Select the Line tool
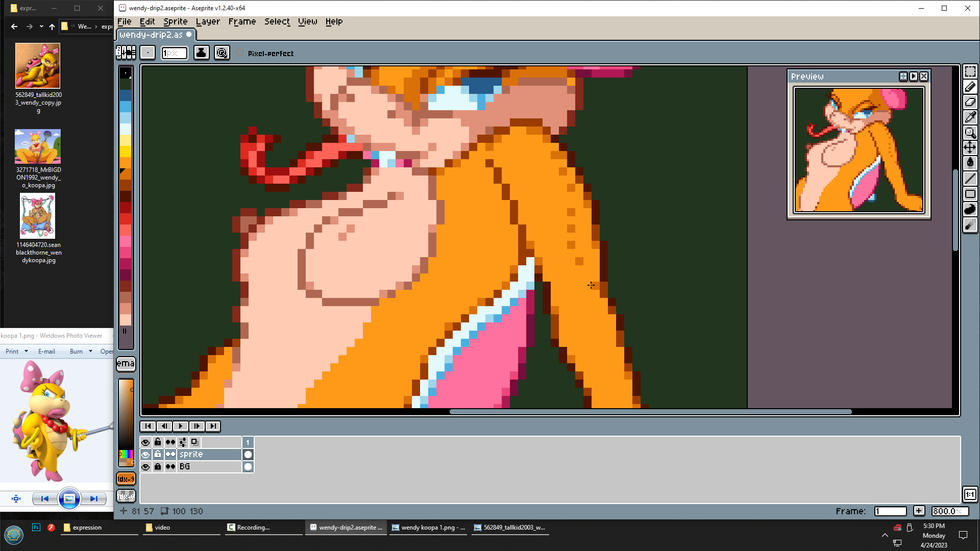This screenshot has width=980, height=551. (x=970, y=179)
